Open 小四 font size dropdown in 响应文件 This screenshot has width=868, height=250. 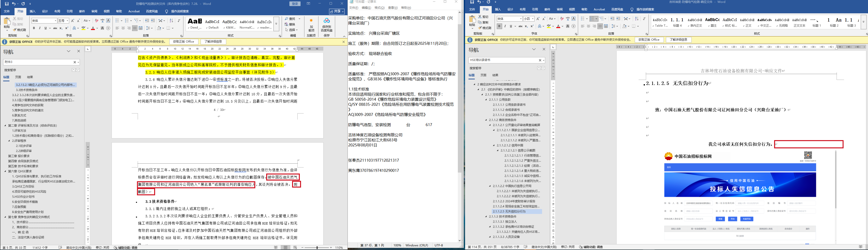click(532, 19)
